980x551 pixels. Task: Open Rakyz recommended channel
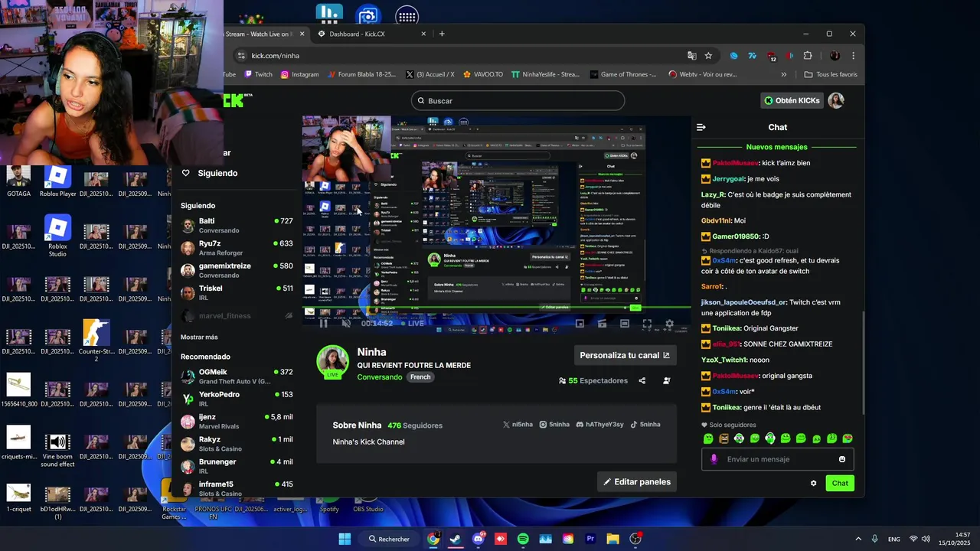tap(237, 443)
